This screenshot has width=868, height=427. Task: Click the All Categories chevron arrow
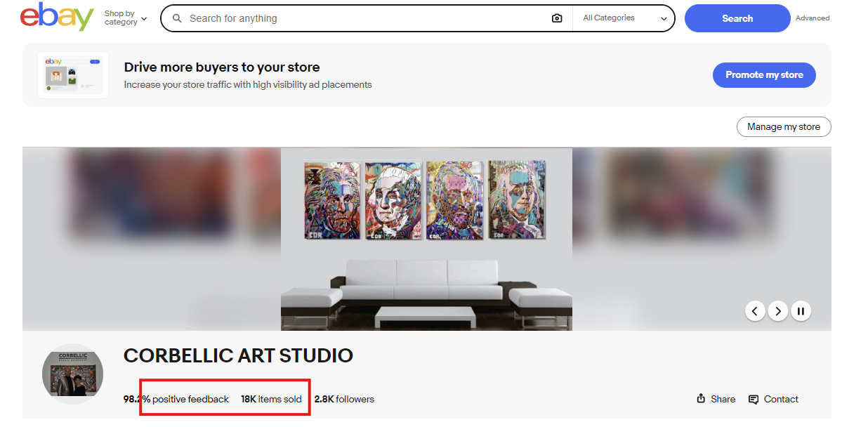point(664,19)
